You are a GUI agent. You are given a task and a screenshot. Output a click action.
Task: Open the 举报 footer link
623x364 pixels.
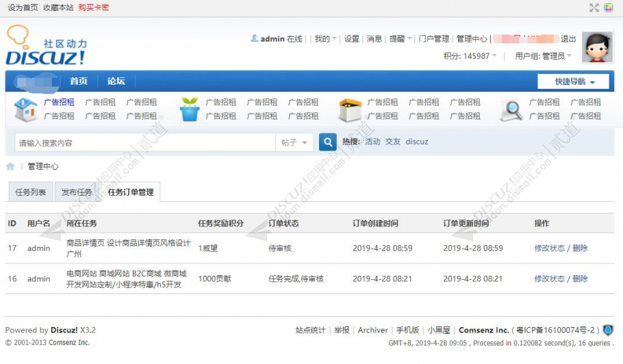pyautogui.click(x=342, y=330)
